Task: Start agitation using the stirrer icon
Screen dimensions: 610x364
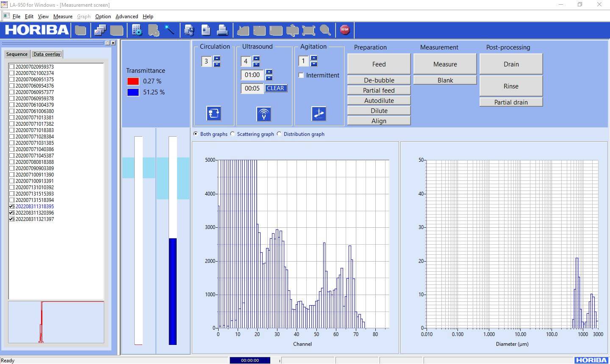Action: point(319,113)
